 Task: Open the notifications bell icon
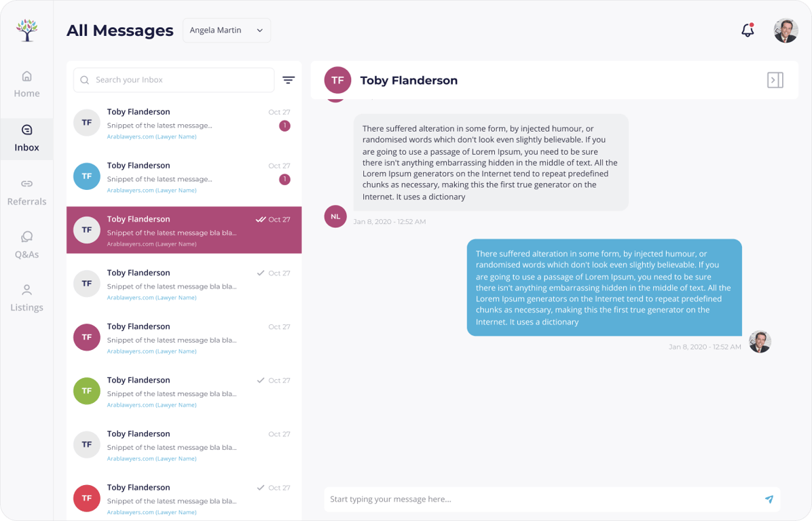tap(748, 30)
